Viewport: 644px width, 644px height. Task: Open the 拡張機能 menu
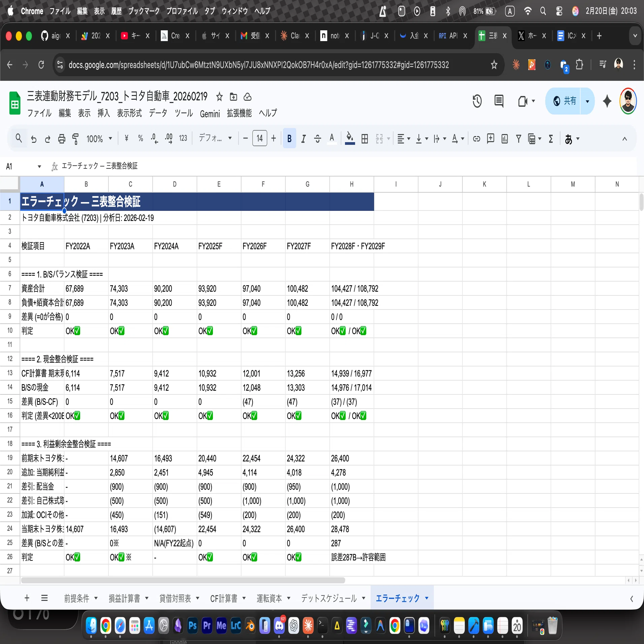(x=239, y=113)
